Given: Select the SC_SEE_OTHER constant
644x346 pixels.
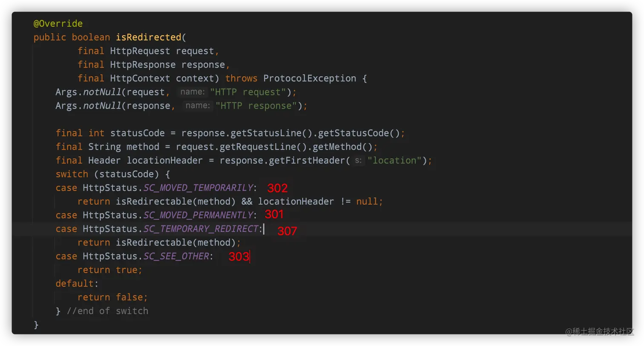Looking at the screenshot, I should coord(176,256).
